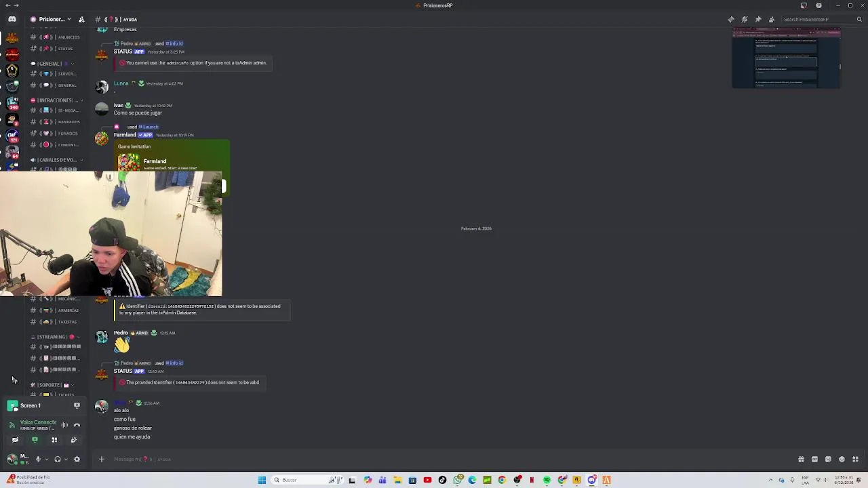This screenshot has height=488, width=868.
Task: Click the user avatar in the bottom panel
Action: (12, 459)
